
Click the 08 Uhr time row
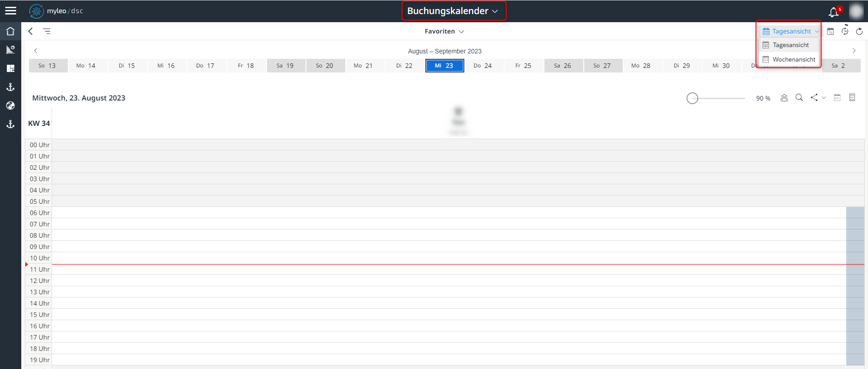445,235
